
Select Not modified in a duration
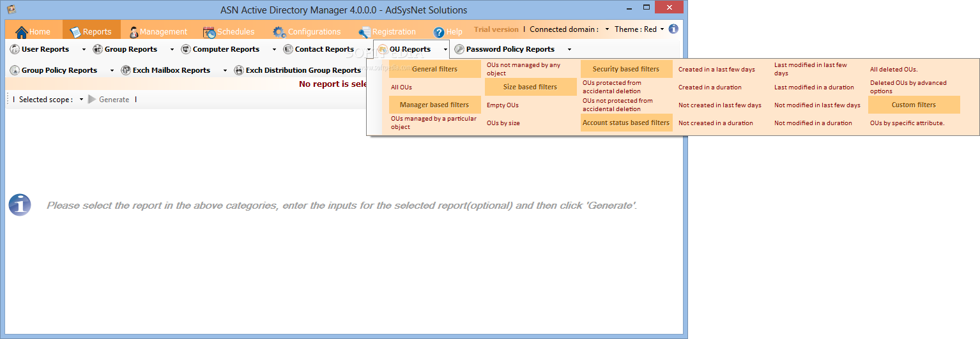tap(813, 123)
